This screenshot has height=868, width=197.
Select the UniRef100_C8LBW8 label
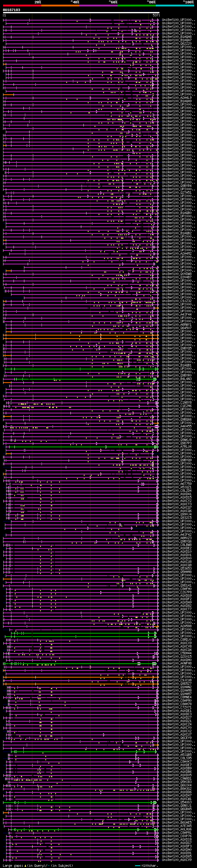(x=177, y=545)
